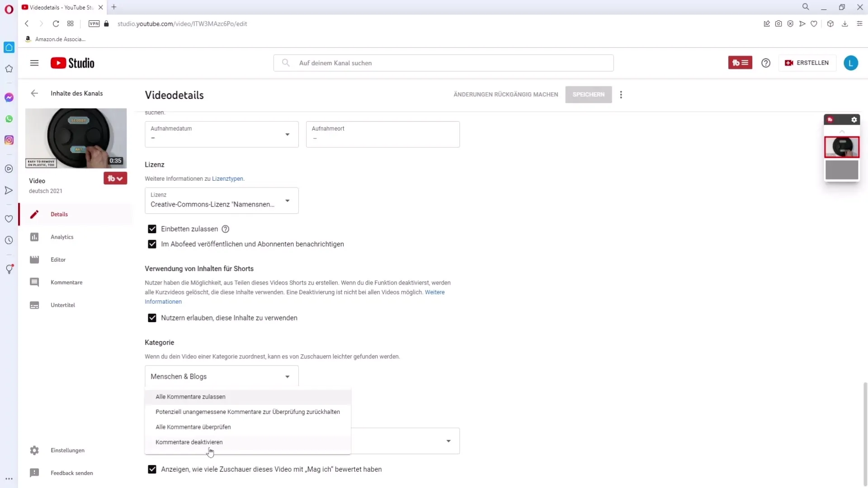868x488 pixels.
Task: Select Kommentare deaktivieren from menu
Action: click(x=189, y=442)
